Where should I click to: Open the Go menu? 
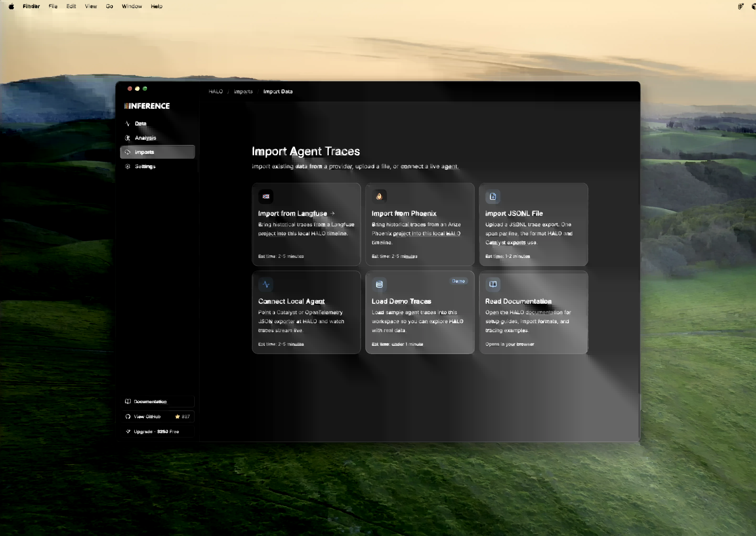(109, 6)
